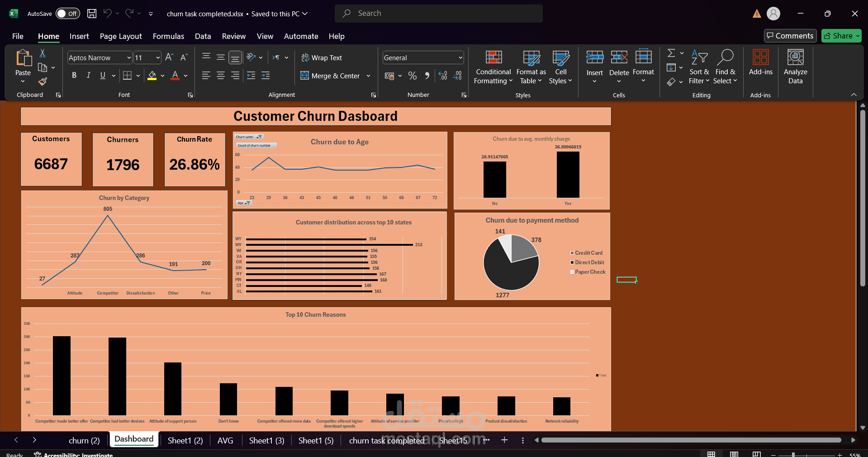Click the Search box in title bar
This screenshot has width=868, height=457.
click(x=439, y=14)
